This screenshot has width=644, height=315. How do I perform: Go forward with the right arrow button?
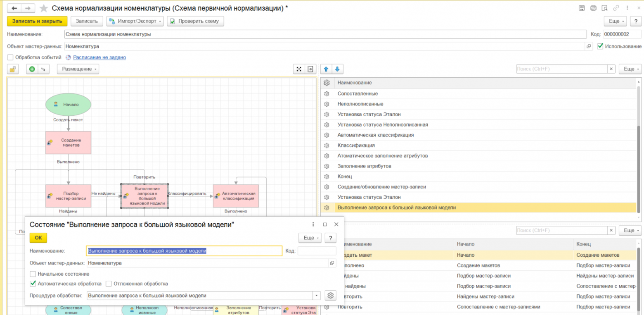pos(28,8)
